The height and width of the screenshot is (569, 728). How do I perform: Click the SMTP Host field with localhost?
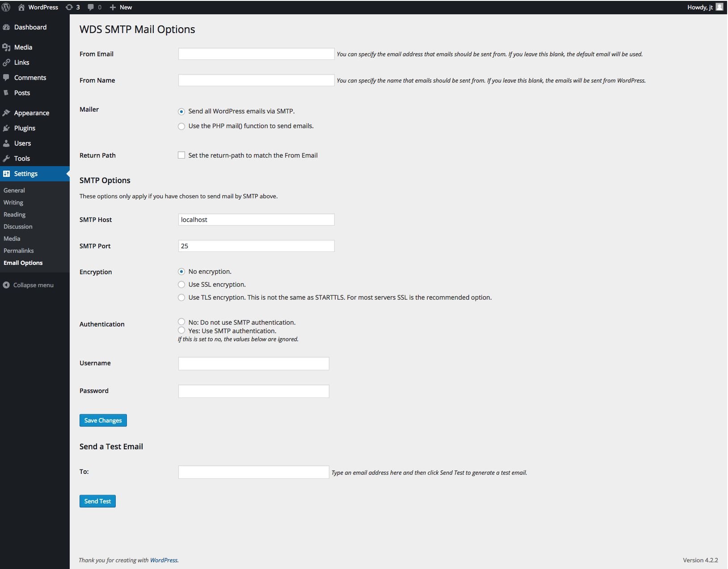tap(257, 219)
